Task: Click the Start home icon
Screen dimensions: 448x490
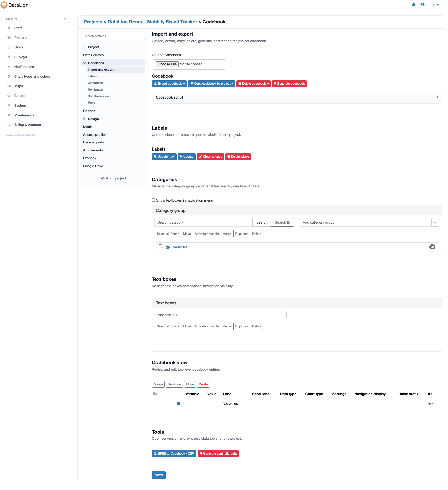Action: tap(9, 28)
